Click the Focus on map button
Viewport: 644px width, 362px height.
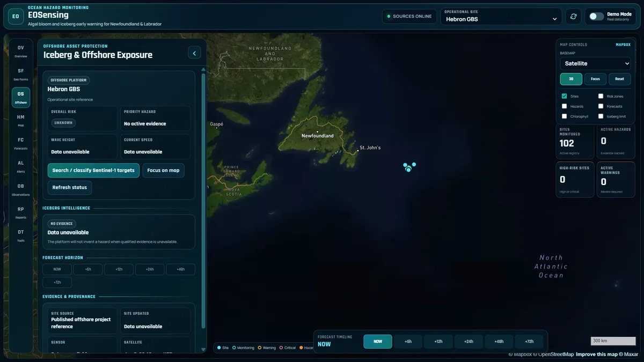tap(163, 171)
